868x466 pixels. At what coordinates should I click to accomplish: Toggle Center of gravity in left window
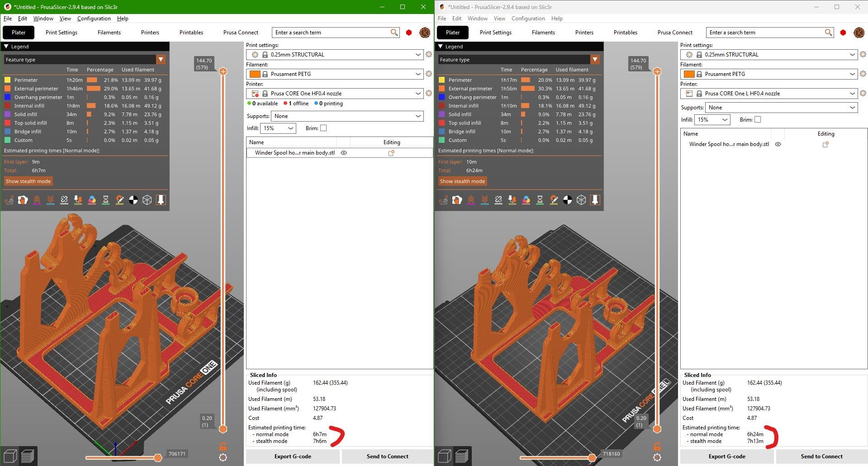(133, 200)
